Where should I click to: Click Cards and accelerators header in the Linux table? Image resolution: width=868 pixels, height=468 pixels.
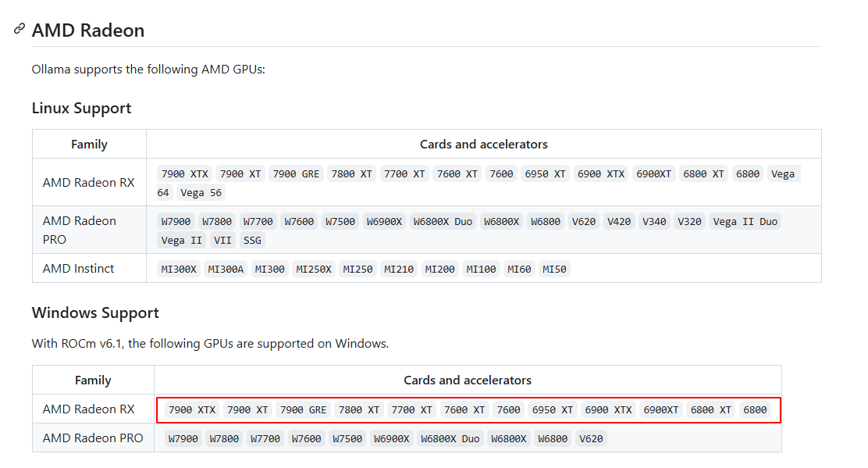(x=484, y=145)
